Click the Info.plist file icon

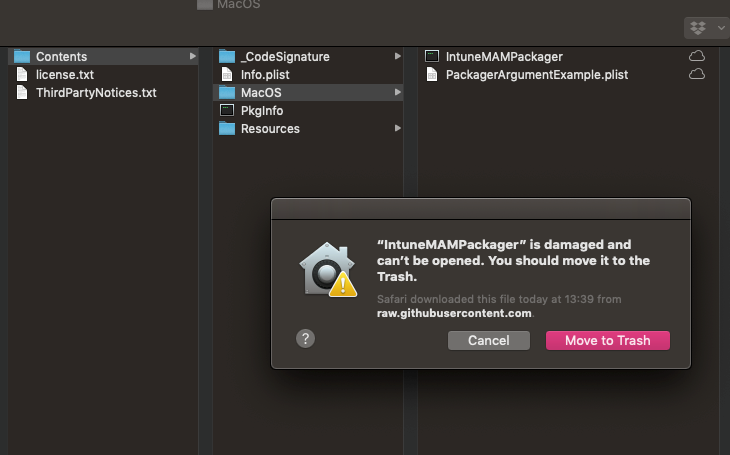(x=227, y=75)
